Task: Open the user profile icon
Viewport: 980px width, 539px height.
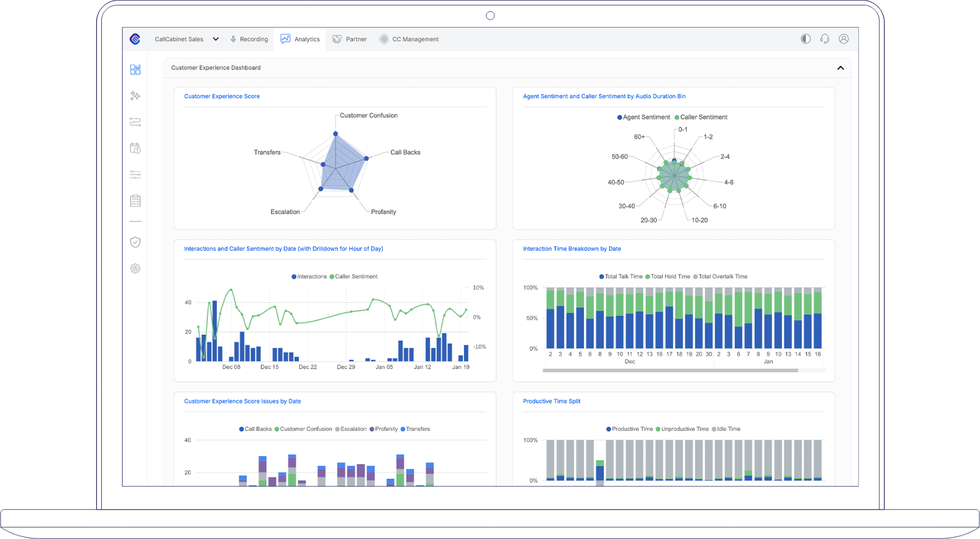Action: click(x=844, y=39)
